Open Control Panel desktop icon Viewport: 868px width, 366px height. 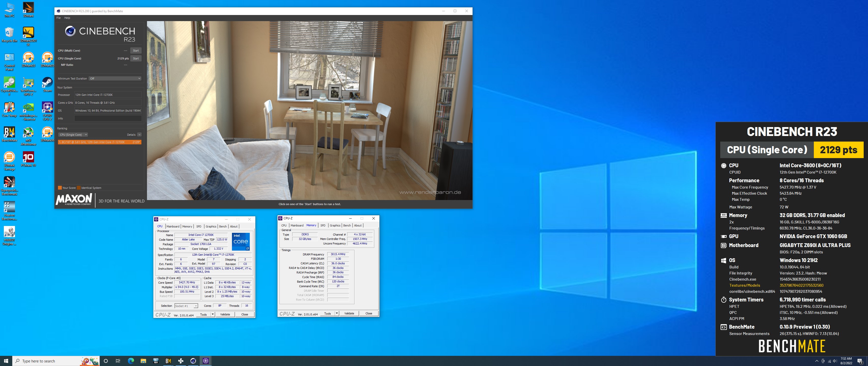tap(9, 62)
